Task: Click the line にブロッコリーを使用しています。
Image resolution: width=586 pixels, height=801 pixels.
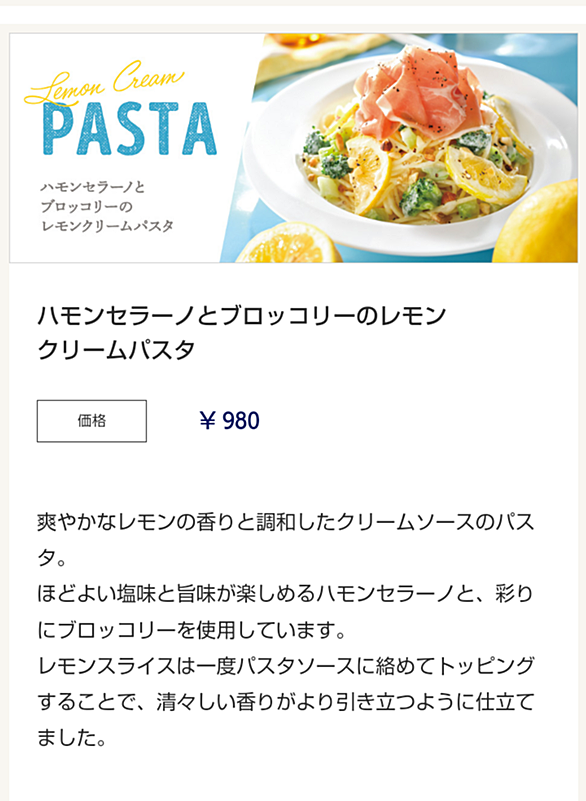Action: coord(192,630)
